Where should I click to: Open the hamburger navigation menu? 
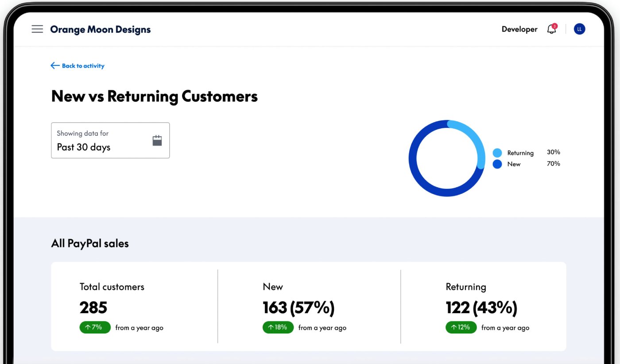pyautogui.click(x=37, y=29)
